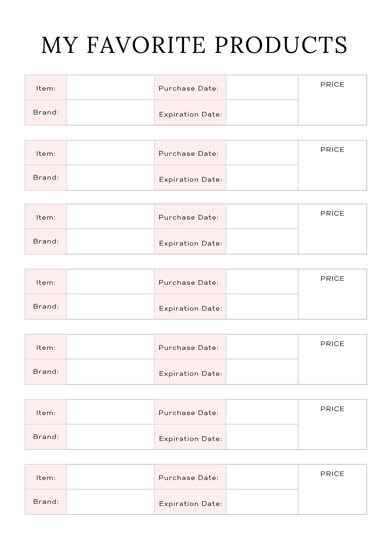Select the first Purchase Date blank field
Screen dimensions: 392x554
262,88
